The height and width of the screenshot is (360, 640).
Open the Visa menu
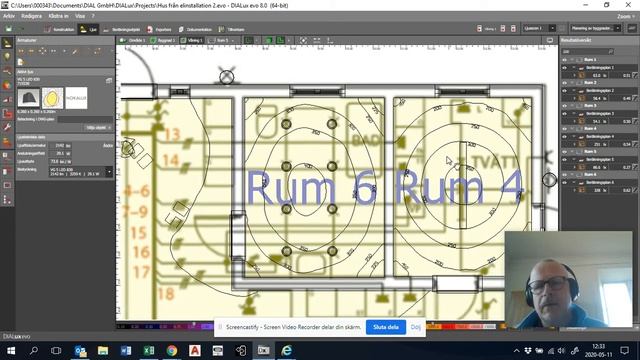pyautogui.click(x=80, y=16)
